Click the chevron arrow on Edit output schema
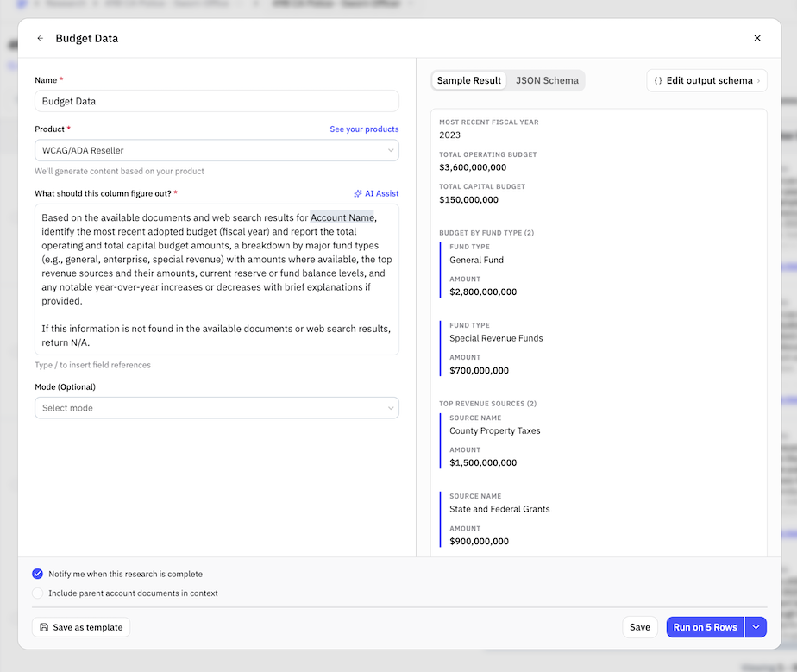The image size is (797, 672). click(758, 81)
